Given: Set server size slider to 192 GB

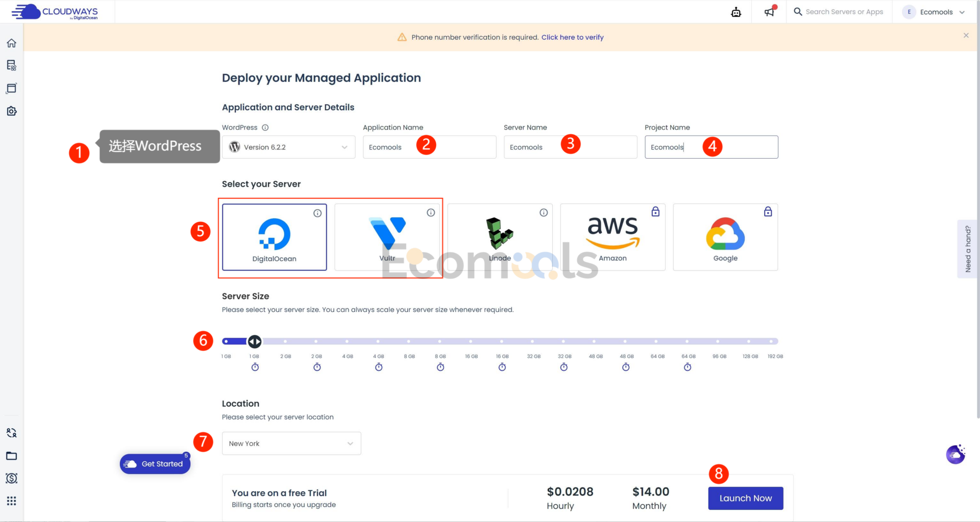Looking at the screenshot, I should click(772, 341).
